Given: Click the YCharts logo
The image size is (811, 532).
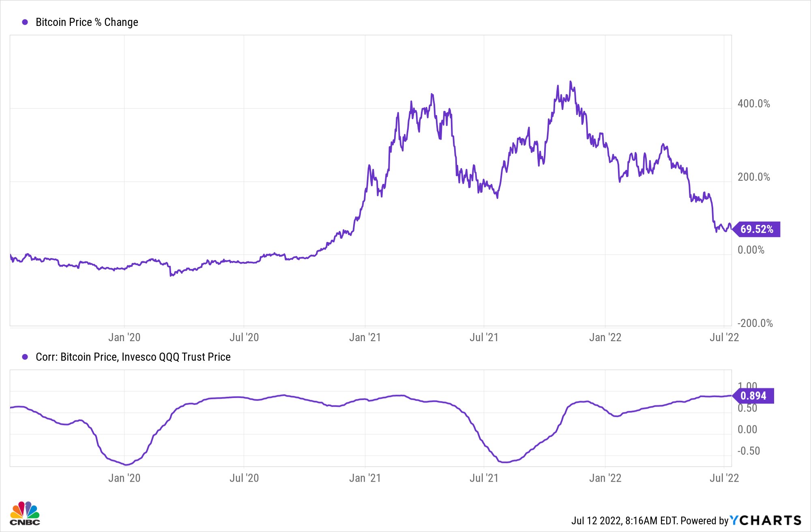Looking at the screenshot, I should click(x=766, y=520).
